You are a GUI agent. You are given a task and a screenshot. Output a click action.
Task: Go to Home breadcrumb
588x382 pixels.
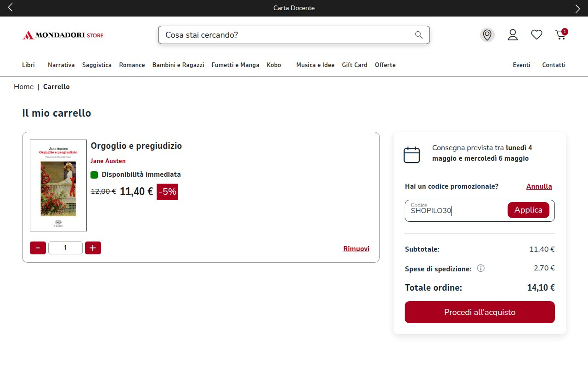pyautogui.click(x=23, y=87)
